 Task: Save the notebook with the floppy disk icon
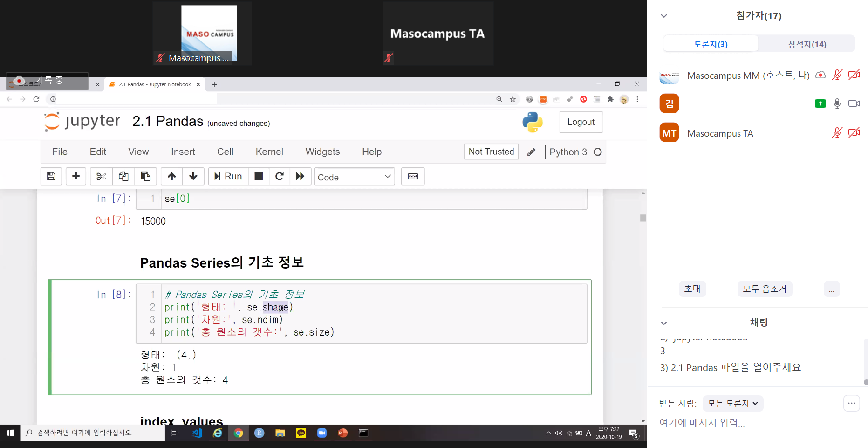51,176
